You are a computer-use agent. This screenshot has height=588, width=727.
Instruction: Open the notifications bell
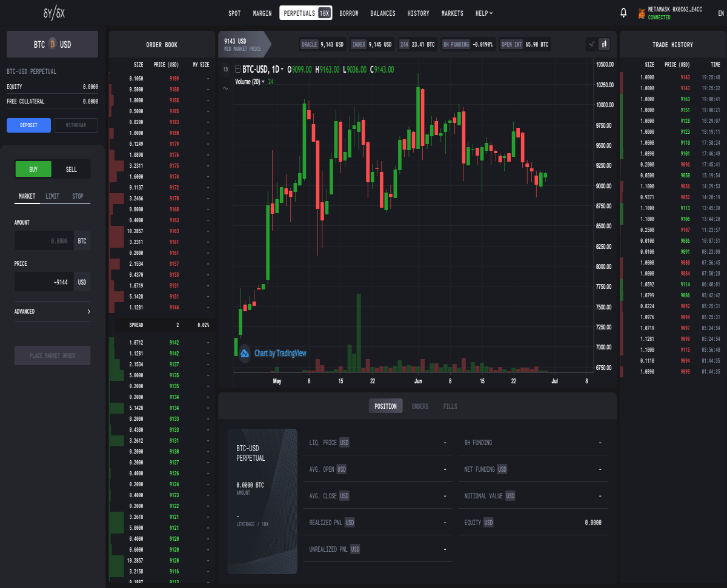coord(623,13)
